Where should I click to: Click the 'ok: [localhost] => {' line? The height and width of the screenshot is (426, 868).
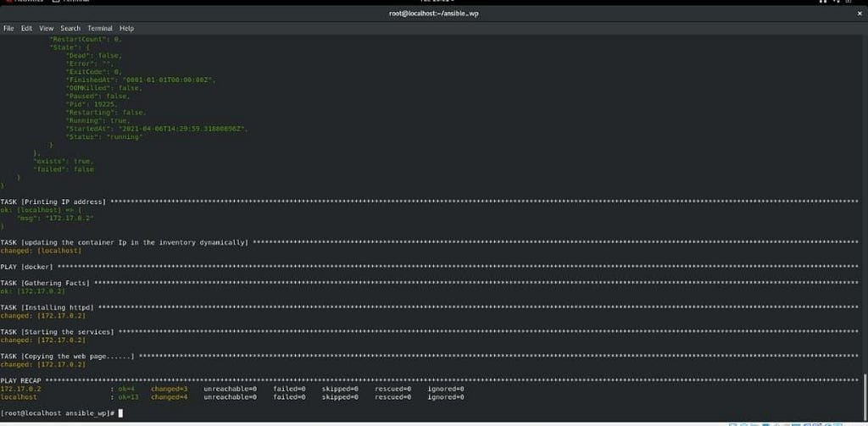click(41, 210)
